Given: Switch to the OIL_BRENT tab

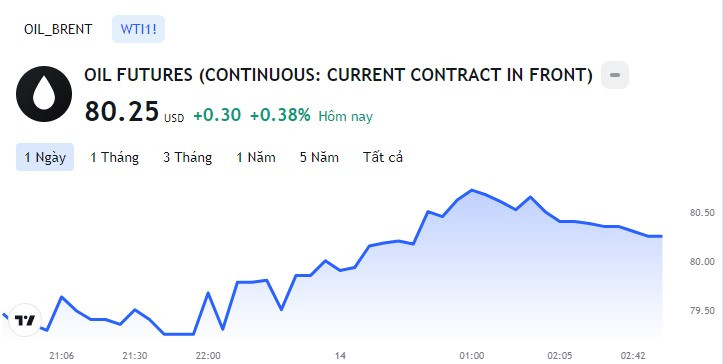Looking at the screenshot, I should click(58, 30).
